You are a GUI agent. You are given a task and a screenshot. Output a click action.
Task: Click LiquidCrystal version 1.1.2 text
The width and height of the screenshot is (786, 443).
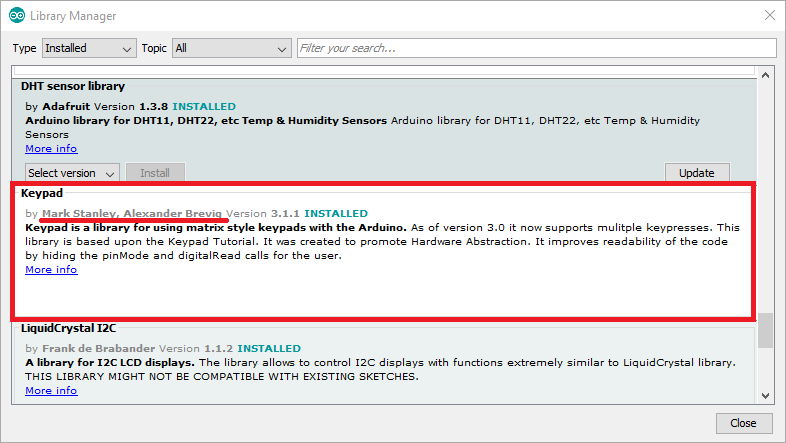[x=218, y=348]
